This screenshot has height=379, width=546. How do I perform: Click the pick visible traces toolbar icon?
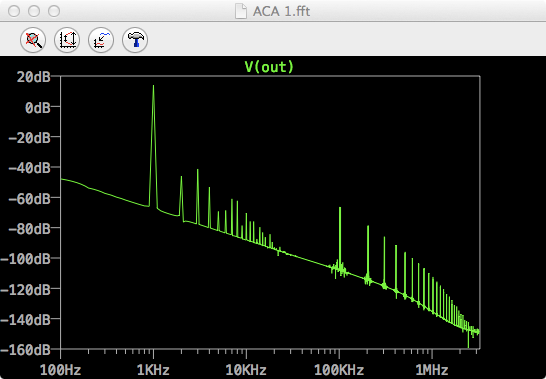[x=101, y=40]
